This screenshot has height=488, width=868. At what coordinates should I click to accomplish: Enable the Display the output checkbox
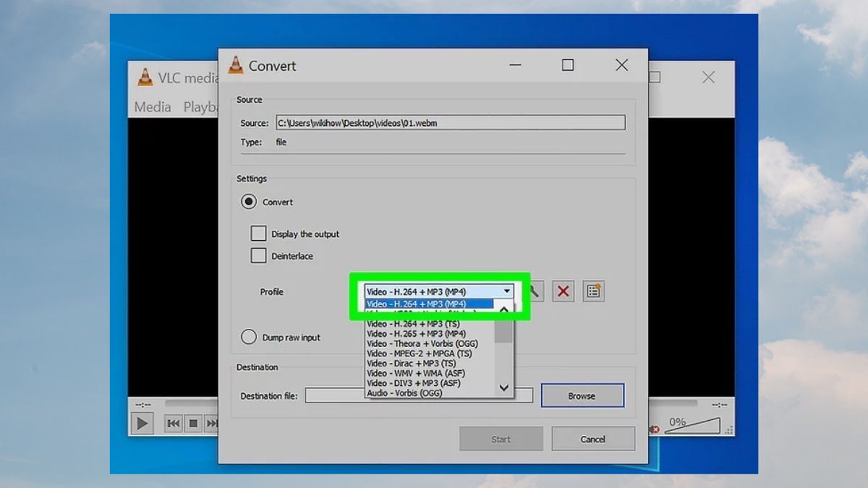tap(258, 234)
